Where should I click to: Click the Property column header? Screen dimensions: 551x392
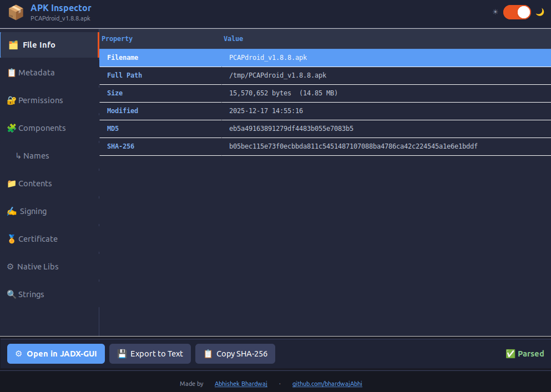[117, 39]
